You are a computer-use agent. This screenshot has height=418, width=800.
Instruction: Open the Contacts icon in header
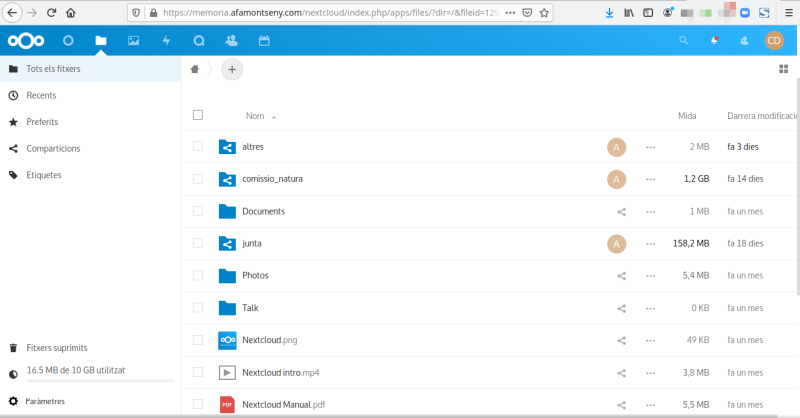coord(232,41)
